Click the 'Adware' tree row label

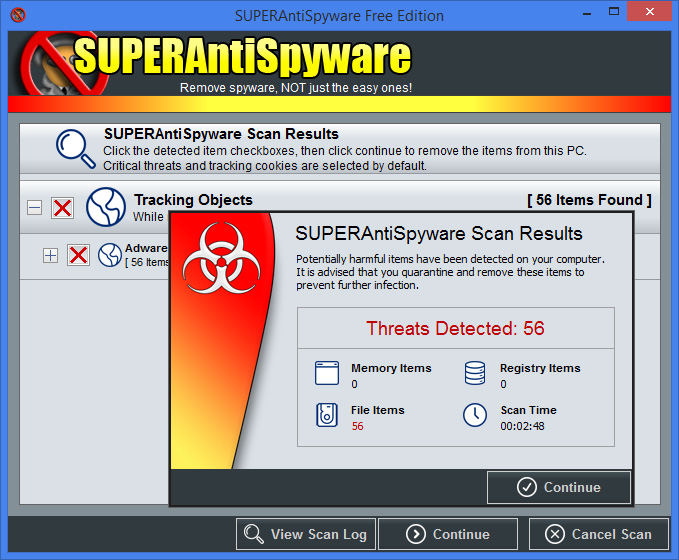point(146,248)
